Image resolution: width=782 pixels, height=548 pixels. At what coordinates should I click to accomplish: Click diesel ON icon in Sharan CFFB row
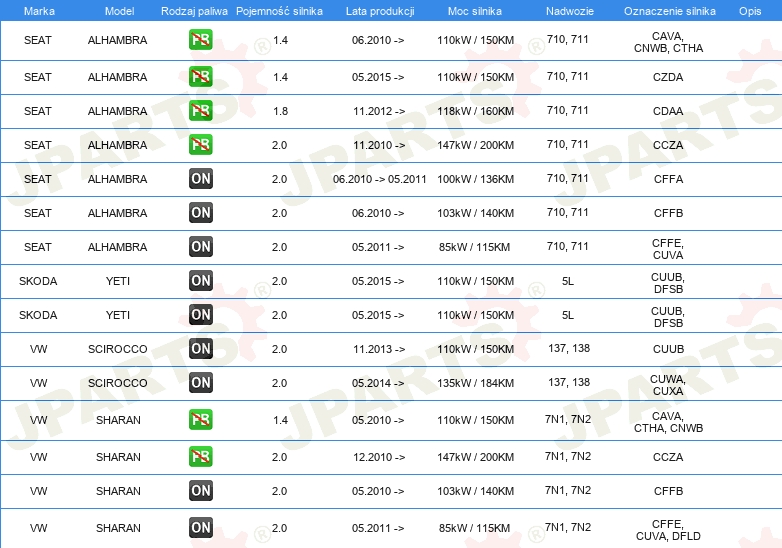(x=200, y=491)
